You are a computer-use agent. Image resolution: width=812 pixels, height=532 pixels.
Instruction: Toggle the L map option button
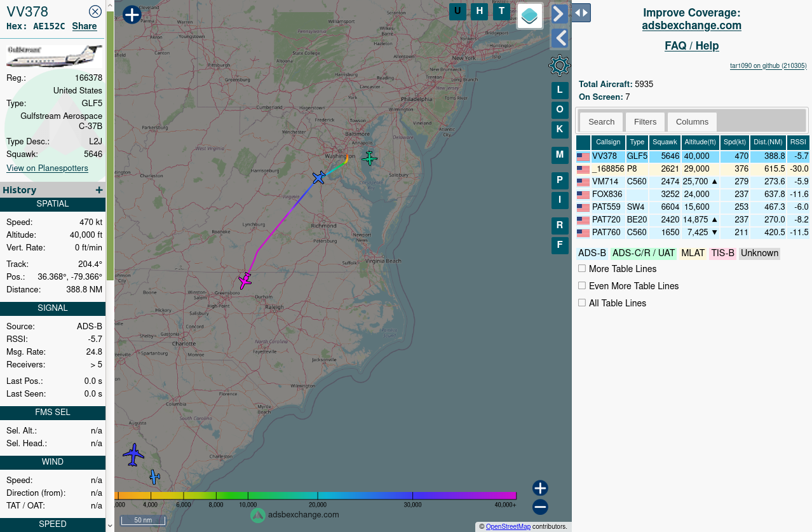point(560,90)
